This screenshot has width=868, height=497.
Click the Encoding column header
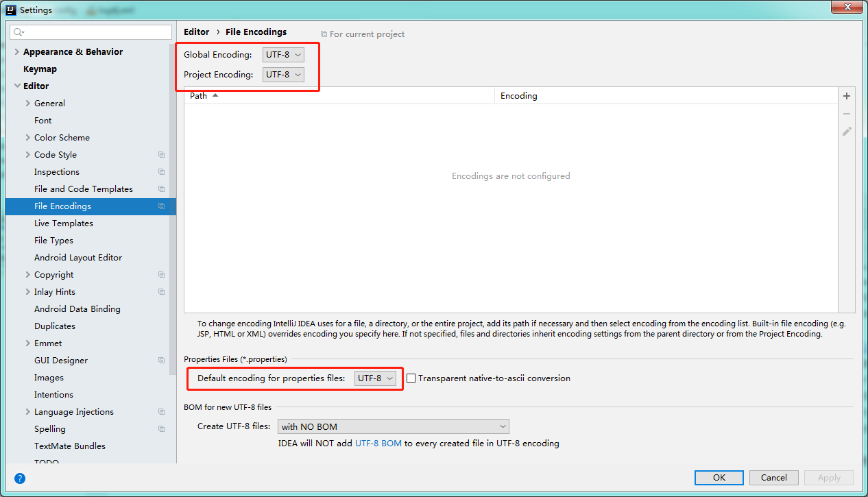[666, 96]
